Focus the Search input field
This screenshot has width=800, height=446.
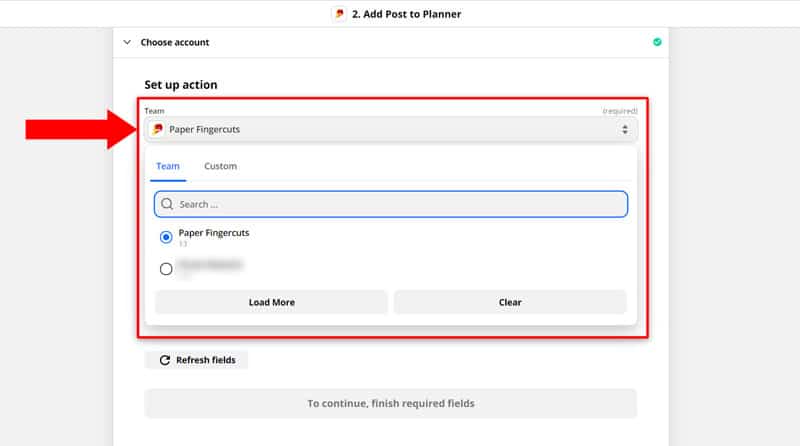391,204
